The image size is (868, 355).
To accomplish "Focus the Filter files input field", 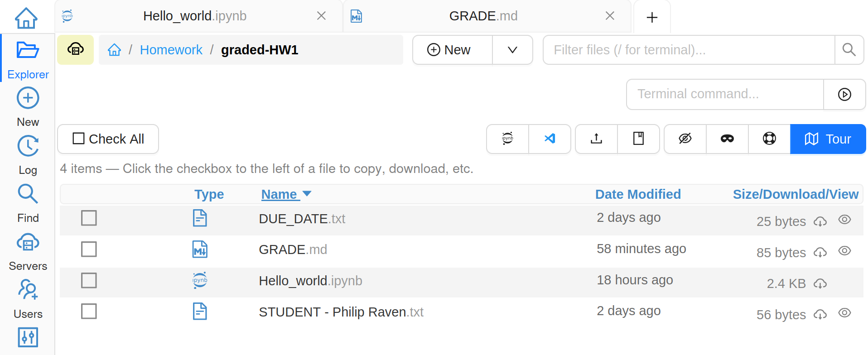I will 689,50.
